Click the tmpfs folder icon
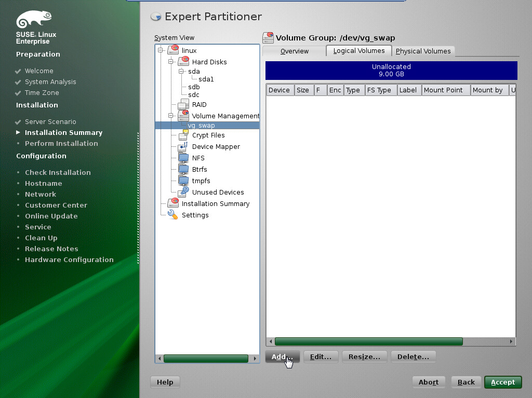The image size is (532, 398). (183, 181)
